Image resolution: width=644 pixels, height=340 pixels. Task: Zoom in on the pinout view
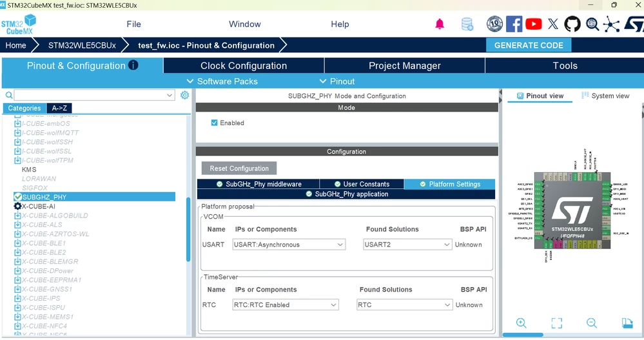(522, 323)
